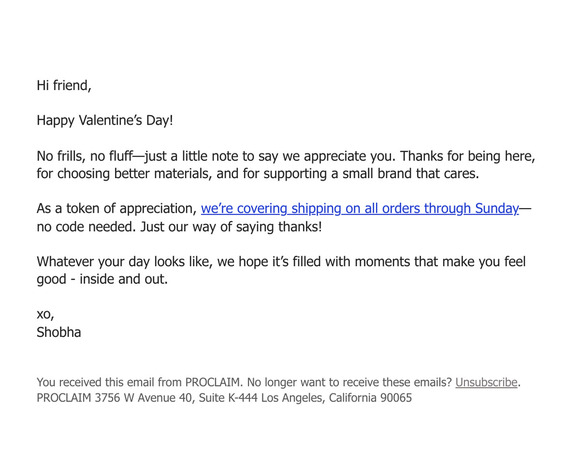The height and width of the screenshot is (454, 580).
Task: Click the "small brand that cares" phrase
Action: pyautogui.click(x=410, y=174)
